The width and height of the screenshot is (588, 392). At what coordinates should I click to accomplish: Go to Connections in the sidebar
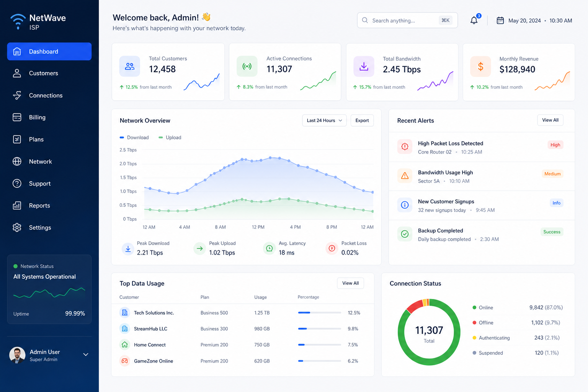click(49, 95)
